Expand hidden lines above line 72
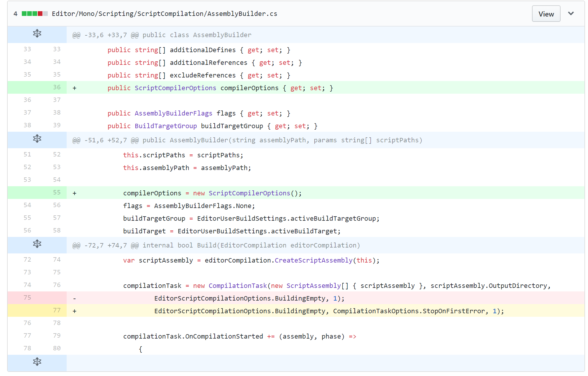This screenshot has height=376, width=588. [x=37, y=244]
